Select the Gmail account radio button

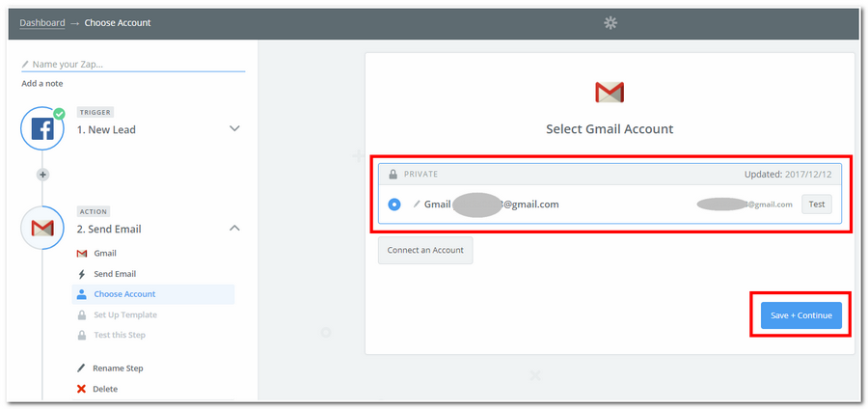(x=394, y=204)
